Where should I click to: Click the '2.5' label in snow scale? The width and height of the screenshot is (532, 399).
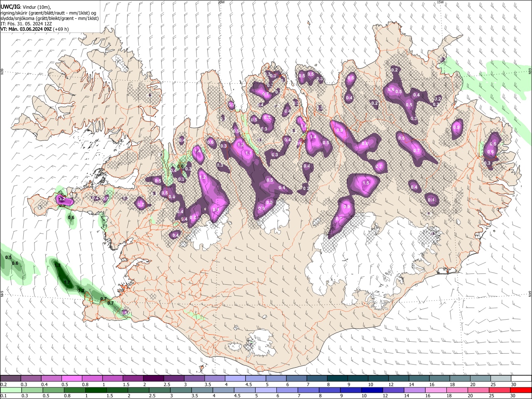[x=167, y=384]
